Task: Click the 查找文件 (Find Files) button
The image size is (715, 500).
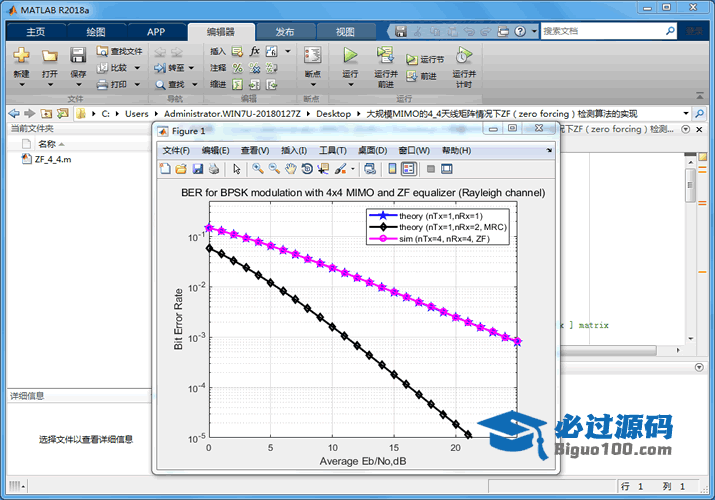Action: tap(120, 51)
